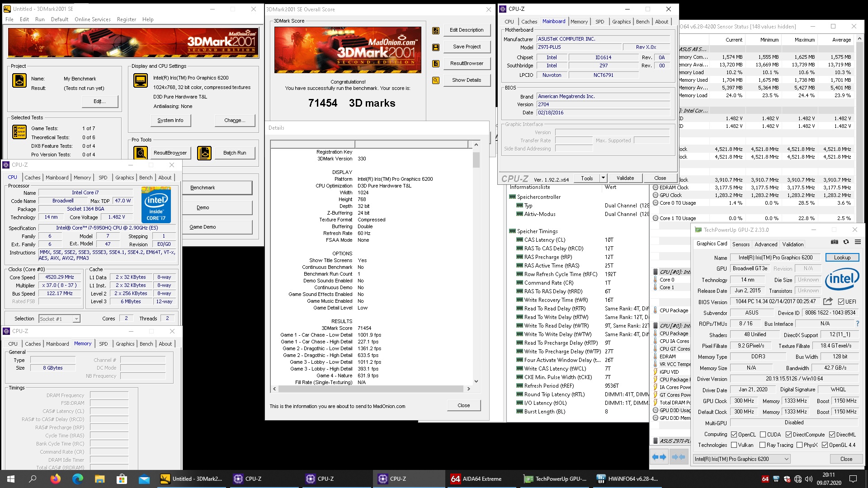This screenshot has height=488, width=868.
Task: Click the monitor icon in Display and CPU Settings
Action: point(141,80)
